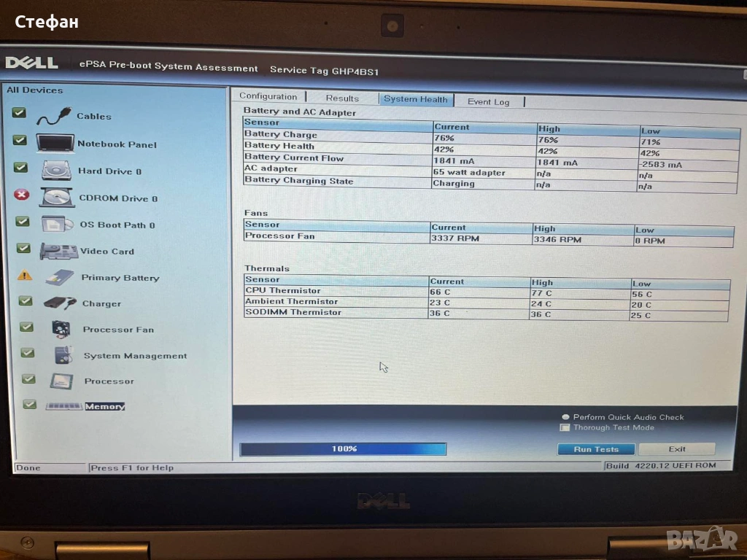Click the Ambient Thermistor row
747x560 pixels.
click(487, 303)
